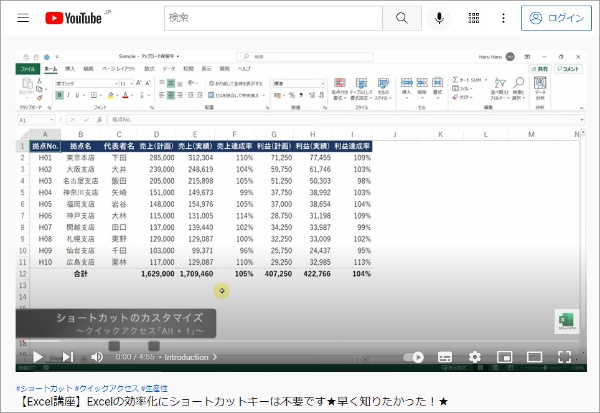
Task: Select header cell 売上達成率
Action: tap(235, 146)
